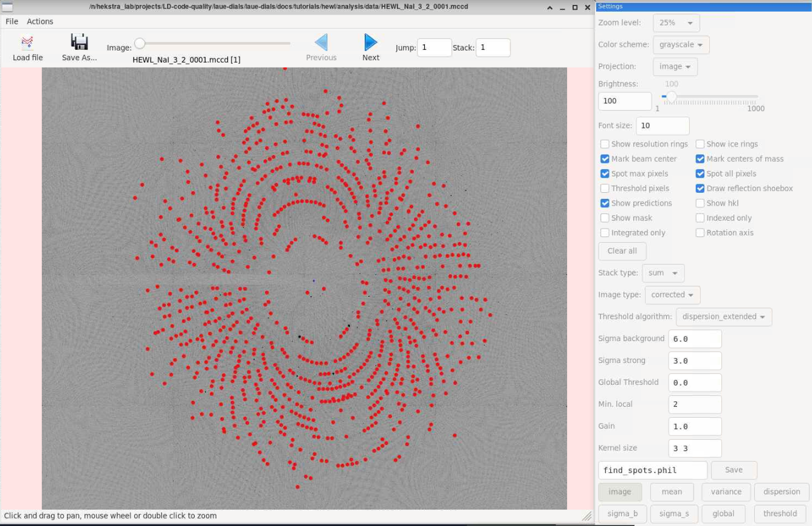Image resolution: width=812 pixels, height=526 pixels.
Task: Click the window resize grip in status bar
Action: (x=587, y=516)
